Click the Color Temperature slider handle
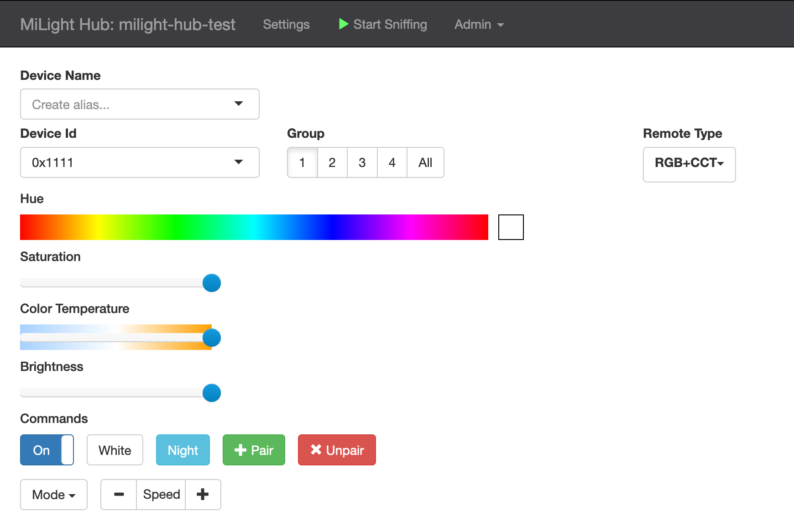Screen dimensions: 794x532 pos(212,338)
